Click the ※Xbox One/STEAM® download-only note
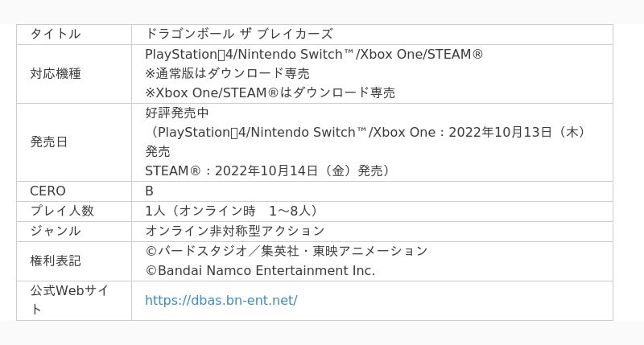 coord(270,93)
